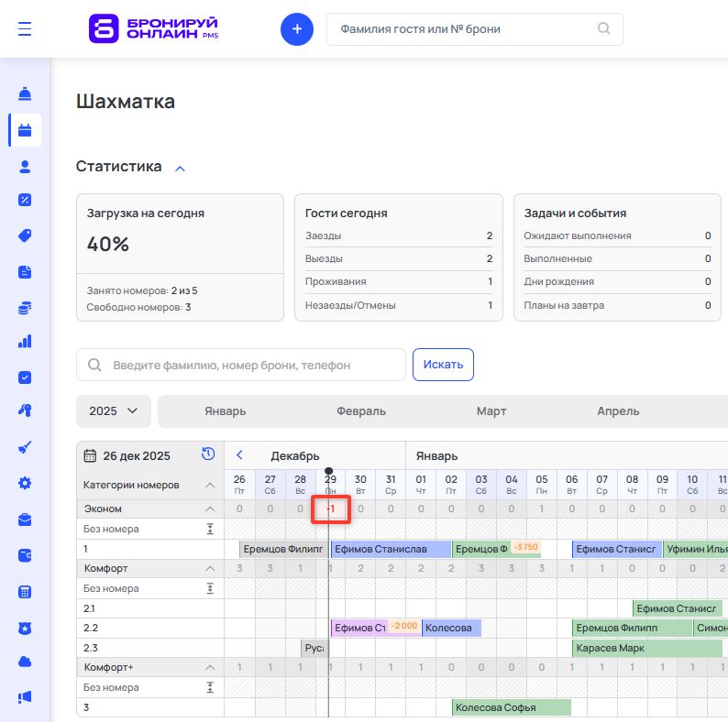This screenshot has width=728, height=722.
Task: Switch to the Февраль month tab
Action: [x=360, y=411]
